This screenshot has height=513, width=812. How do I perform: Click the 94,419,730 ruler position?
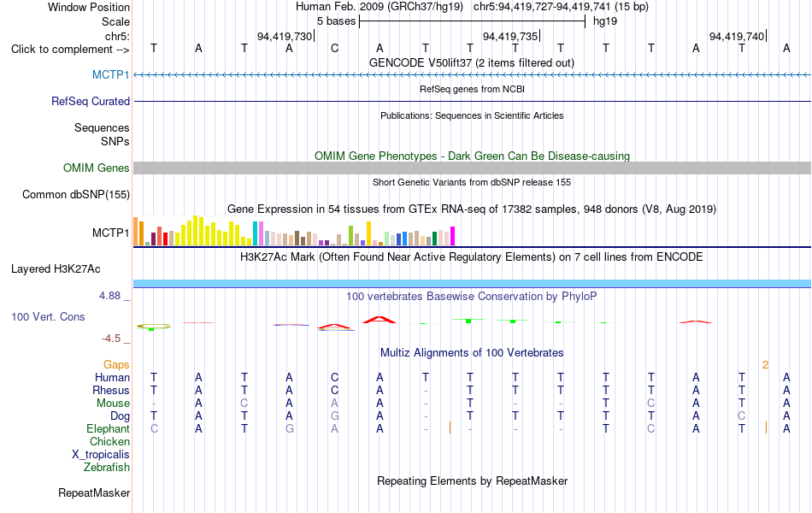285,36
